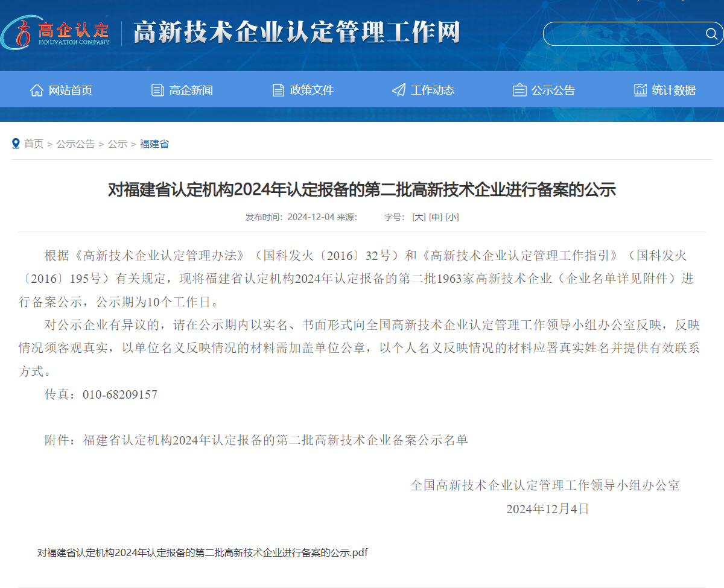Click the 高新技术企业认定管理工作网 site title
The image size is (724, 588).
[x=296, y=33]
